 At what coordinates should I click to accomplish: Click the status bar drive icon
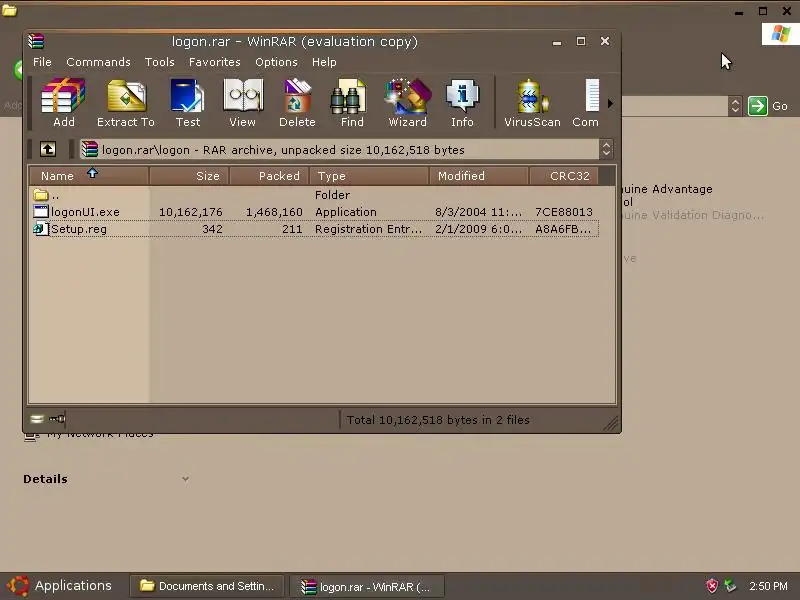click(37, 419)
